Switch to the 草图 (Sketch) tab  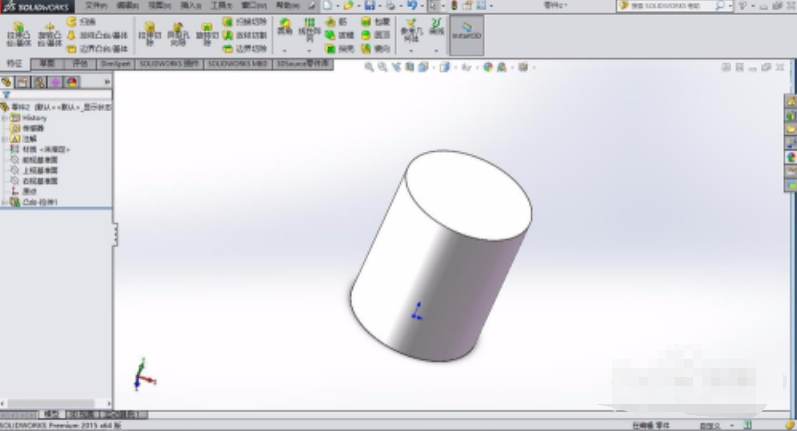tap(47, 64)
